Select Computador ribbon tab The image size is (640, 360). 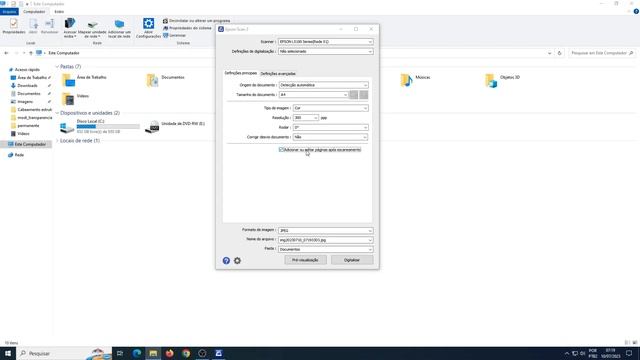[34, 12]
